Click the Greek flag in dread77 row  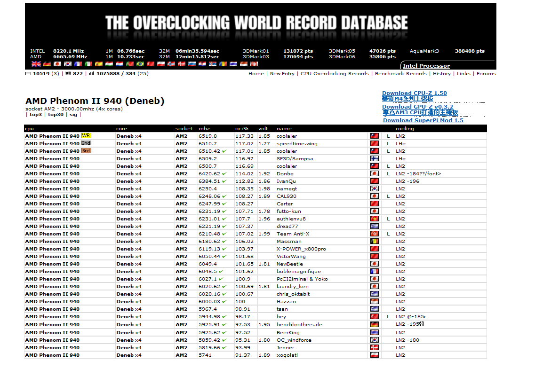point(375,226)
